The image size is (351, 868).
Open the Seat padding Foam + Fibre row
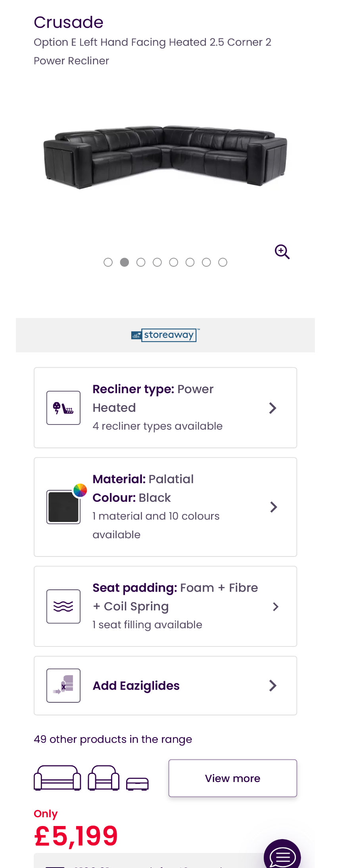pyautogui.click(x=165, y=606)
